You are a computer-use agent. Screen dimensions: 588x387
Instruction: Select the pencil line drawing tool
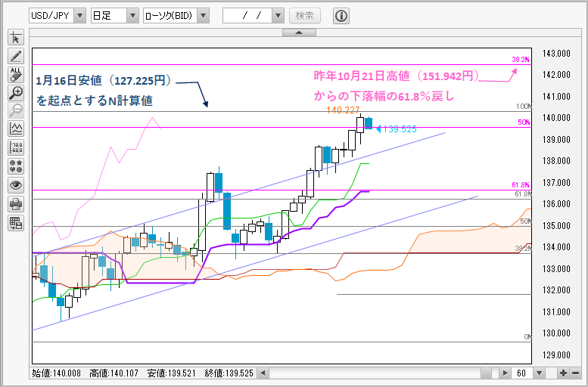point(16,56)
